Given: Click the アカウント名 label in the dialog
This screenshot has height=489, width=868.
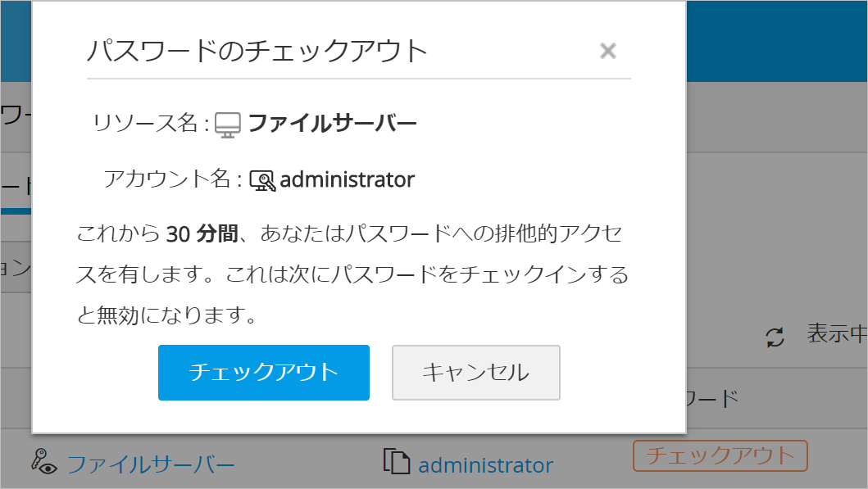Looking at the screenshot, I should click(x=172, y=179).
